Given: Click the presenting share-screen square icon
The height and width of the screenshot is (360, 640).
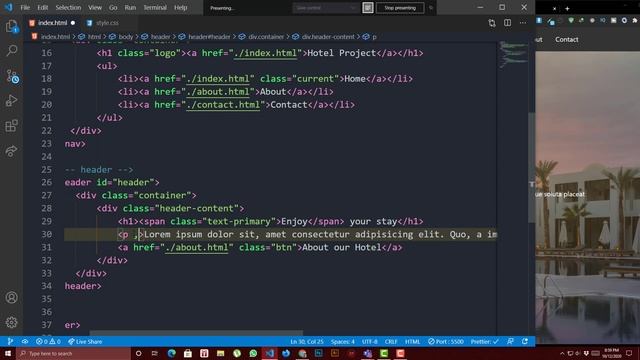Looking at the screenshot, I should pos(368,8).
